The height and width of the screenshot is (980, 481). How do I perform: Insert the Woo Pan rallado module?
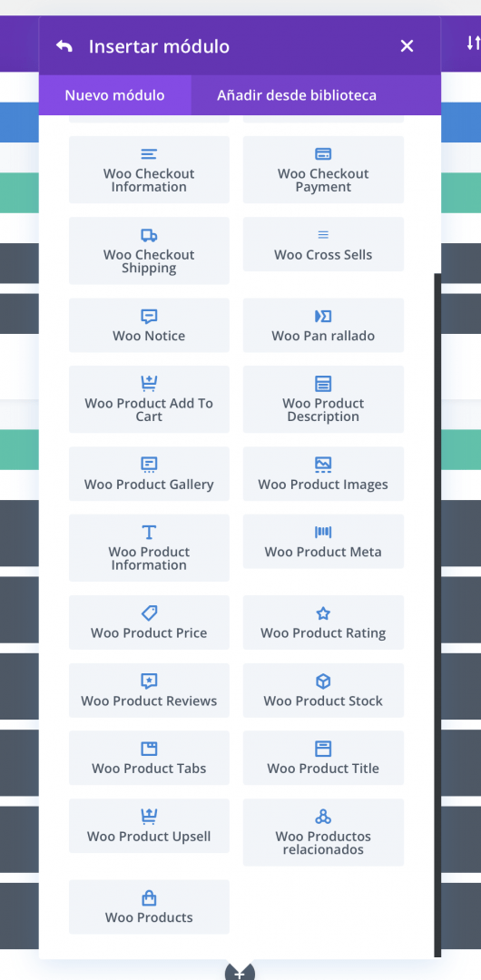pos(323,325)
